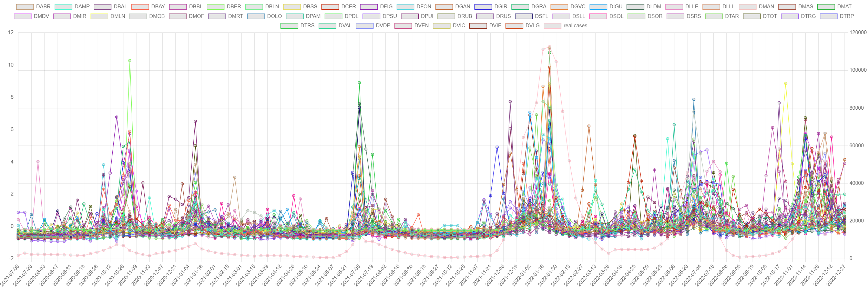Click the DCER red legend box

[330, 7]
